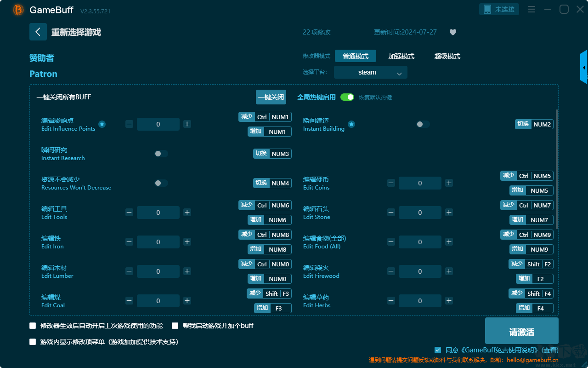This screenshot has width=588, height=368.
Task: Switch to 超级模式 mode tab
Action: 447,56
